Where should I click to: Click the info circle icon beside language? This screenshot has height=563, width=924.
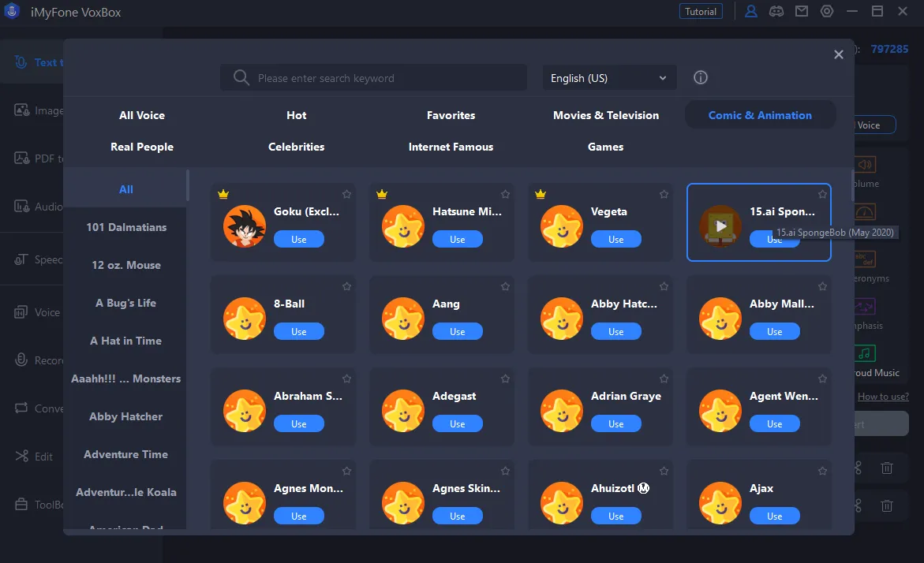coord(700,77)
